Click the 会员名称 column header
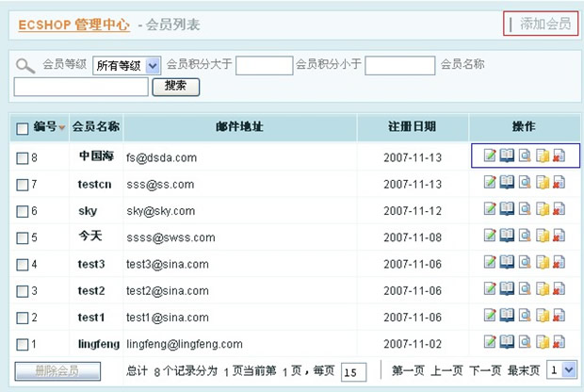The image size is (584, 392). tap(96, 127)
